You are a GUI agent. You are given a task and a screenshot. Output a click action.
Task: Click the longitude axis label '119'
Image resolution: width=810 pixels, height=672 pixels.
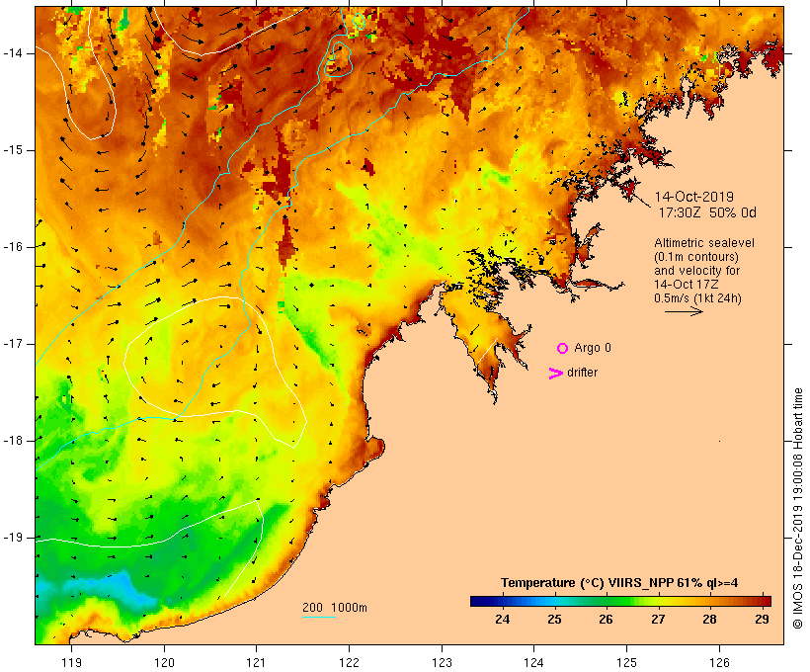point(71,662)
